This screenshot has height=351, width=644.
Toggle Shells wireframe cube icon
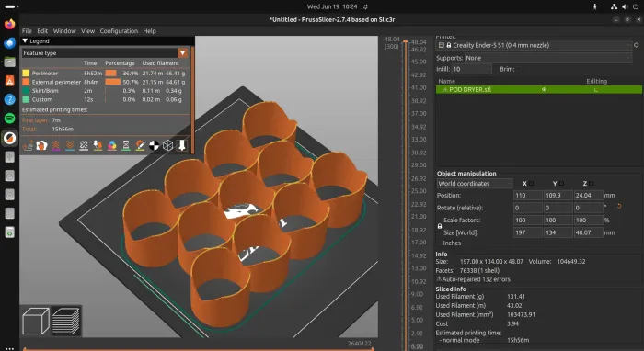coord(168,145)
